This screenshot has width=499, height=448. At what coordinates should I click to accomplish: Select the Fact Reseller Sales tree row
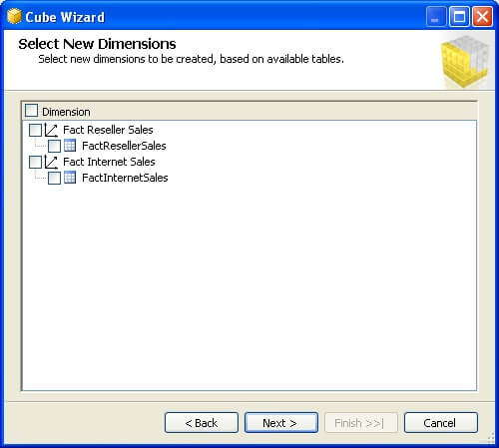108,130
